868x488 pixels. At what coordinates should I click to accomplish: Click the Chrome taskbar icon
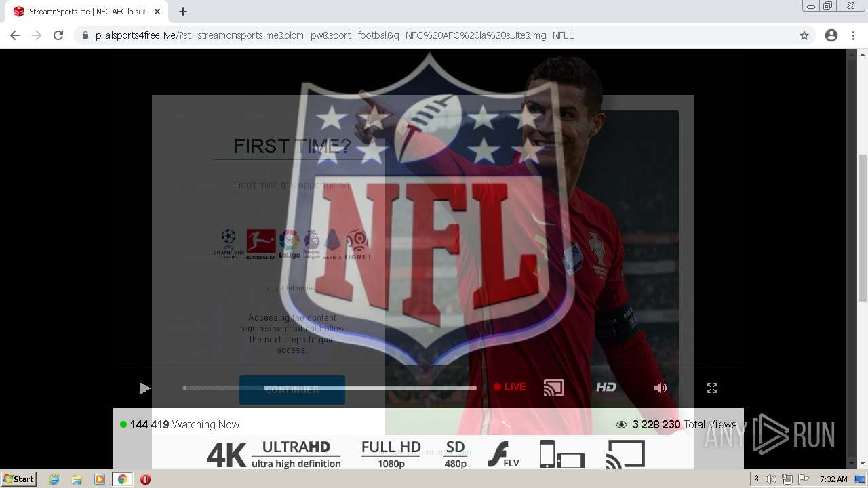123,479
